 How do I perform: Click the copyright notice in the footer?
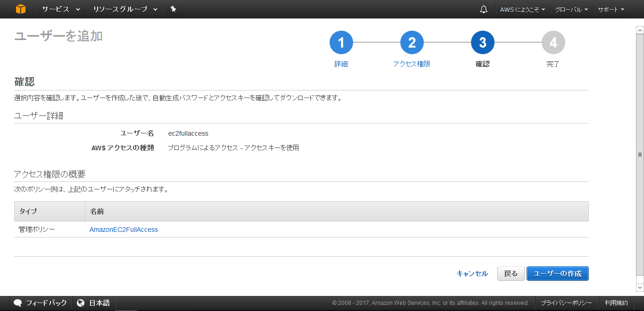(x=430, y=303)
